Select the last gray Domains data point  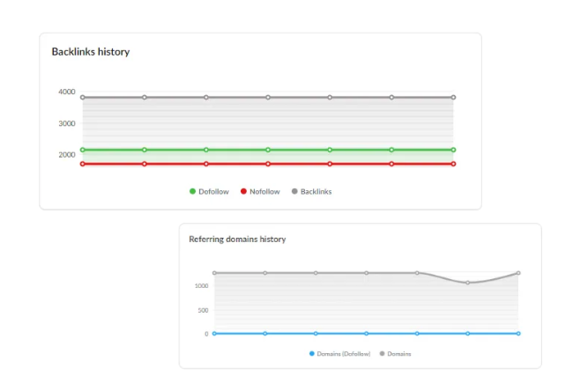pyautogui.click(x=518, y=273)
